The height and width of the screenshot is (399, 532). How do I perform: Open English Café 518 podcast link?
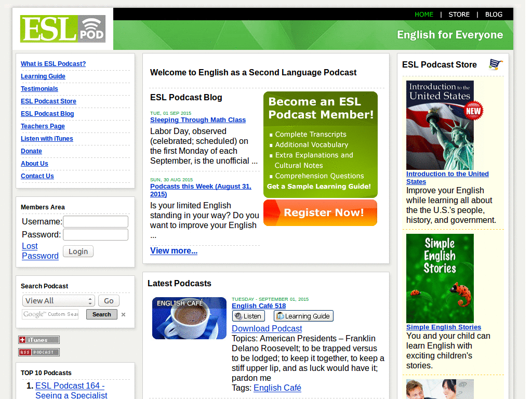coord(259,305)
